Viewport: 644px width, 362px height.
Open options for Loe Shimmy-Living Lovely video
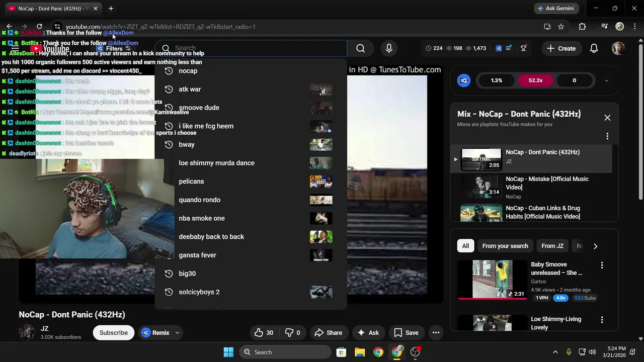[x=602, y=320]
